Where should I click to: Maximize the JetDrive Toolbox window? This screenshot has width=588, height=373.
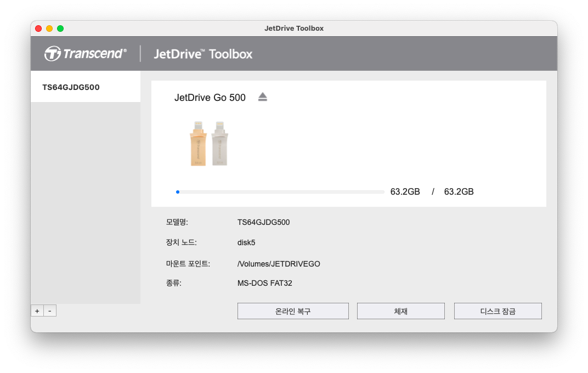[x=60, y=29]
